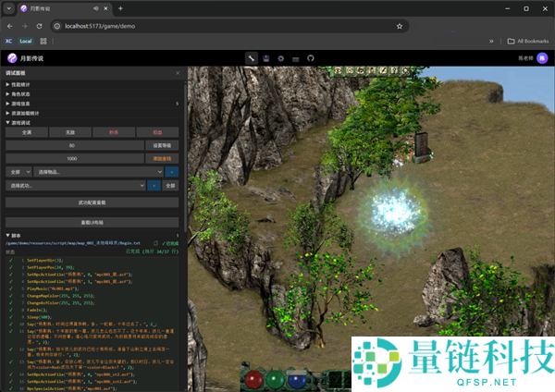The width and height of the screenshot is (555, 392).
Task: Open the wrench debug tool
Action: (x=251, y=58)
